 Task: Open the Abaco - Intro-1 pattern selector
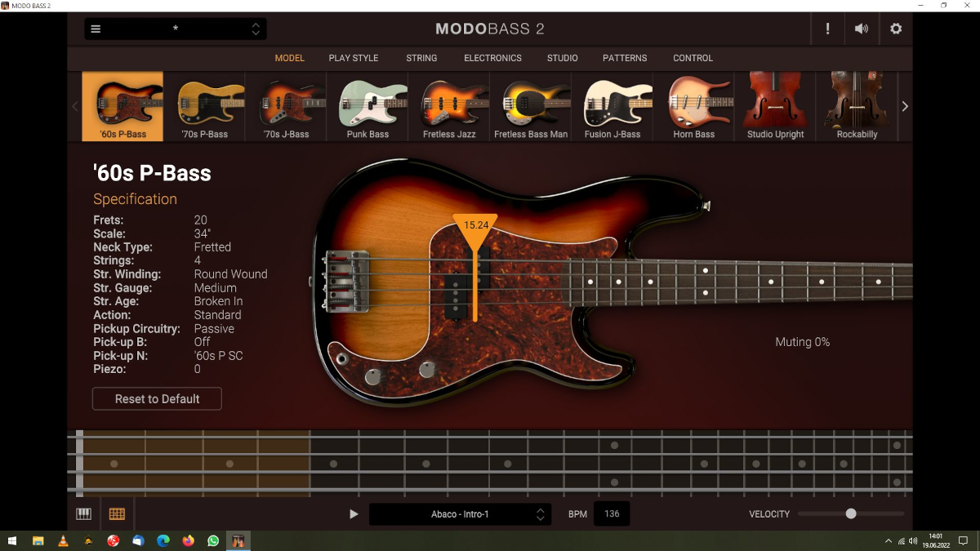click(x=460, y=514)
